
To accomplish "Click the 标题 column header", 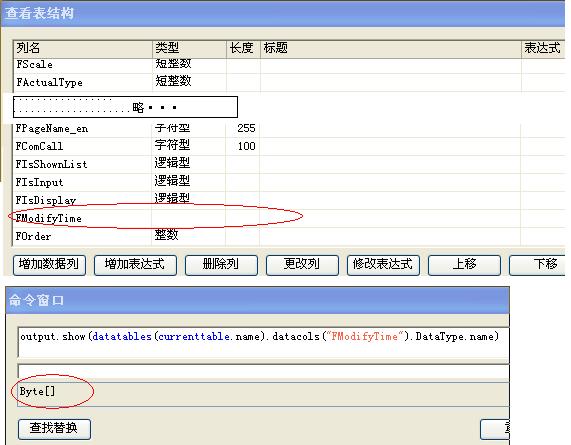I will (x=390, y=48).
